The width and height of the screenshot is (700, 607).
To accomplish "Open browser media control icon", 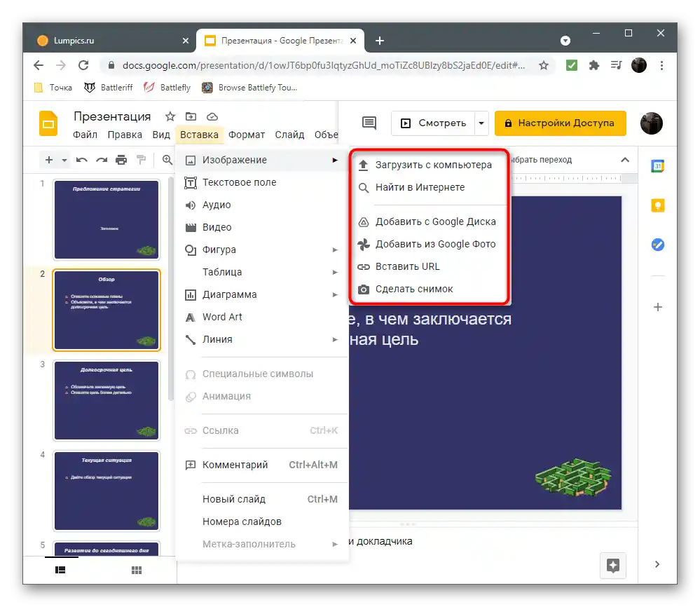I will pyautogui.click(x=616, y=66).
